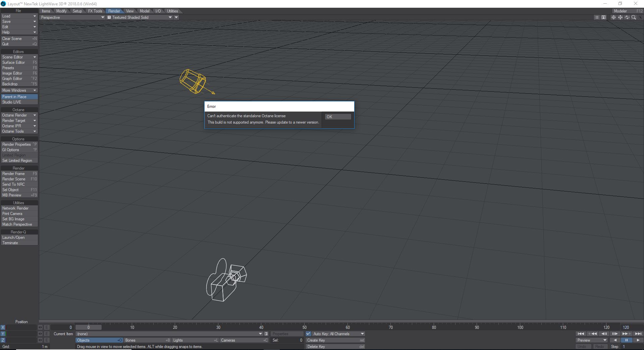Click the maximize viewport icon

640,17
